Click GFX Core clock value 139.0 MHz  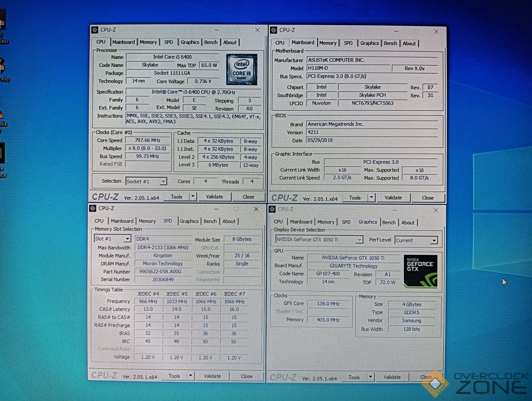[328, 304]
